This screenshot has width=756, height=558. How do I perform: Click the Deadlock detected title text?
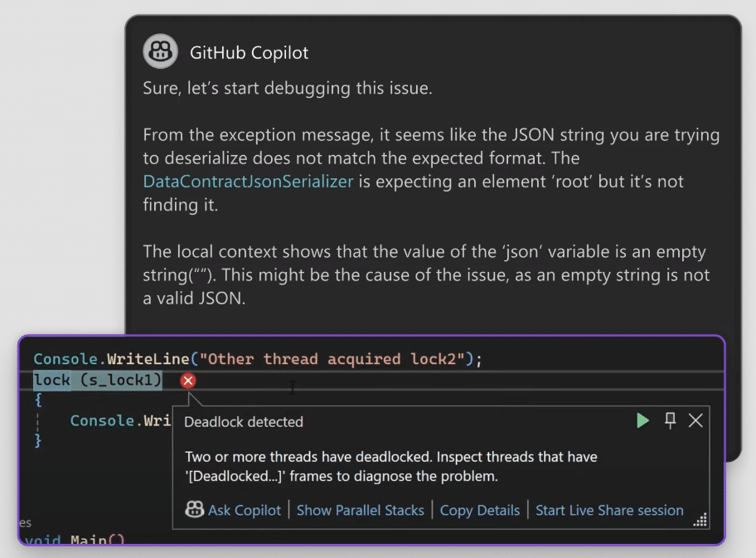pyautogui.click(x=244, y=421)
